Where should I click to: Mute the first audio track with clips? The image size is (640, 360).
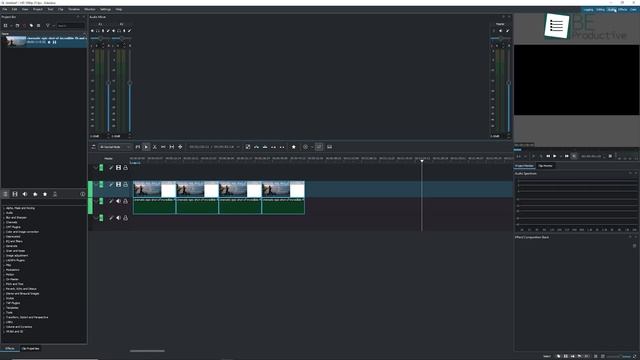[x=118, y=201]
